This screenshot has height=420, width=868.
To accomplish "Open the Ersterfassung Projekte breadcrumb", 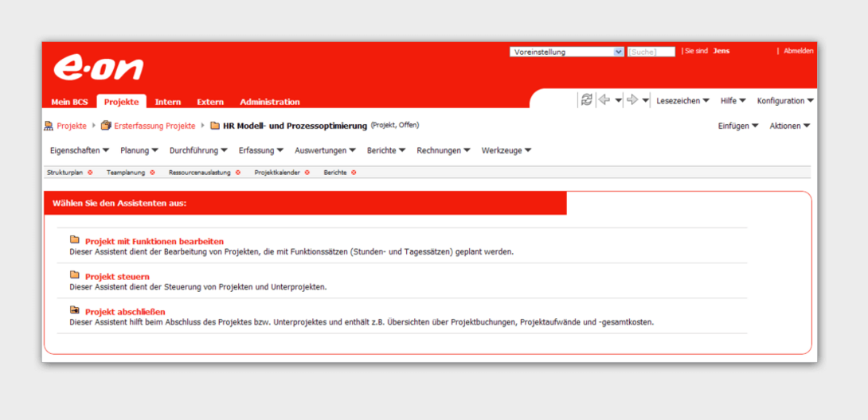I will (x=154, y=126).
